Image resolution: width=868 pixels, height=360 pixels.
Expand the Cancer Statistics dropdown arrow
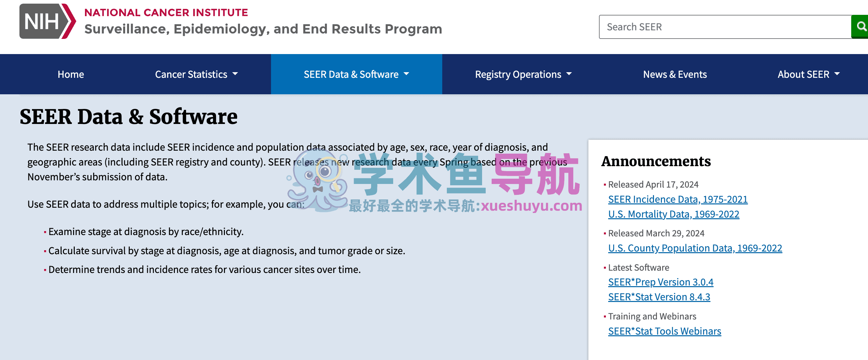click(x=235, y=74)
